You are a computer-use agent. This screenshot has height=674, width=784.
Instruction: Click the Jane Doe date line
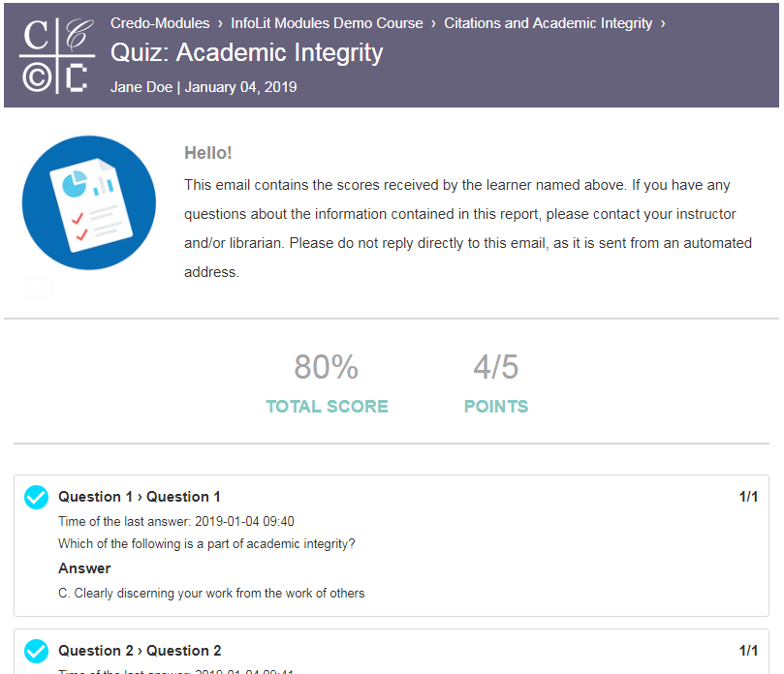(204, 87)
